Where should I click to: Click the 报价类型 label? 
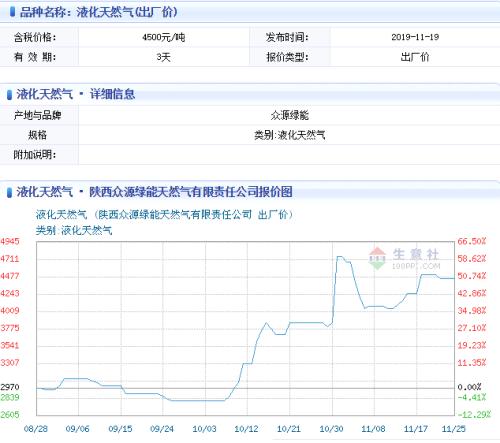pos(287,57)
